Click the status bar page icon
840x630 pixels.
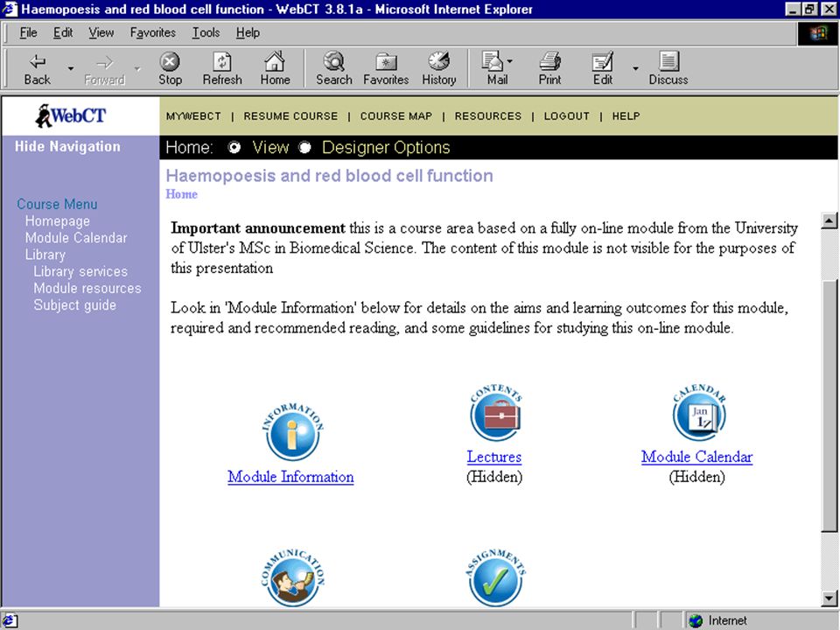pos(10,621)
